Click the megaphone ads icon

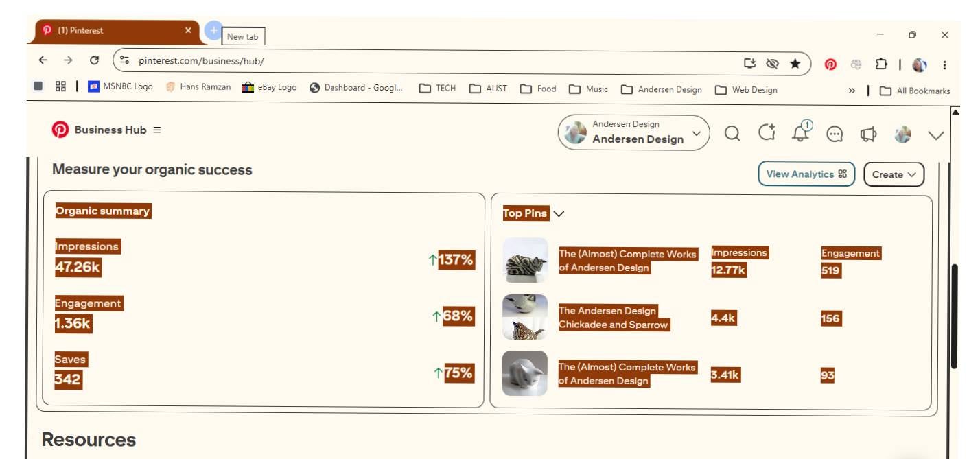[868, 134]
